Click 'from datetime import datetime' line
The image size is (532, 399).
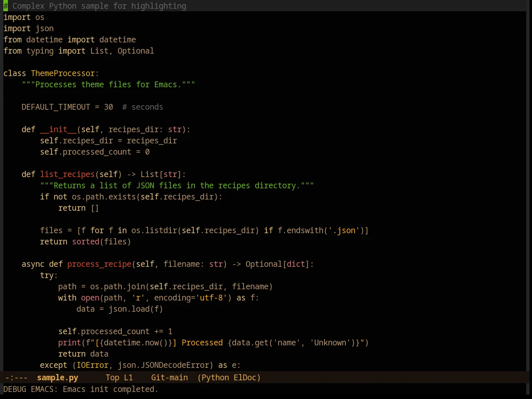click(69, 39)
